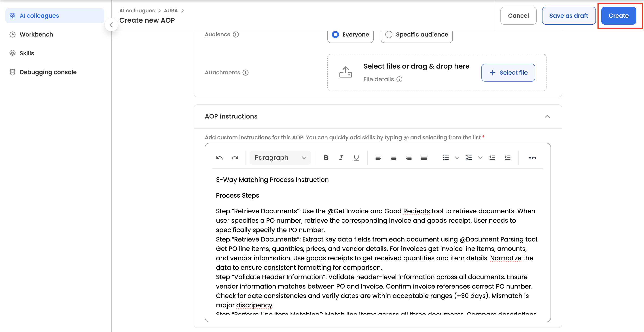Increase indent of the paragraph
Viewport: 644px width, 332px height.
point(507,158)
